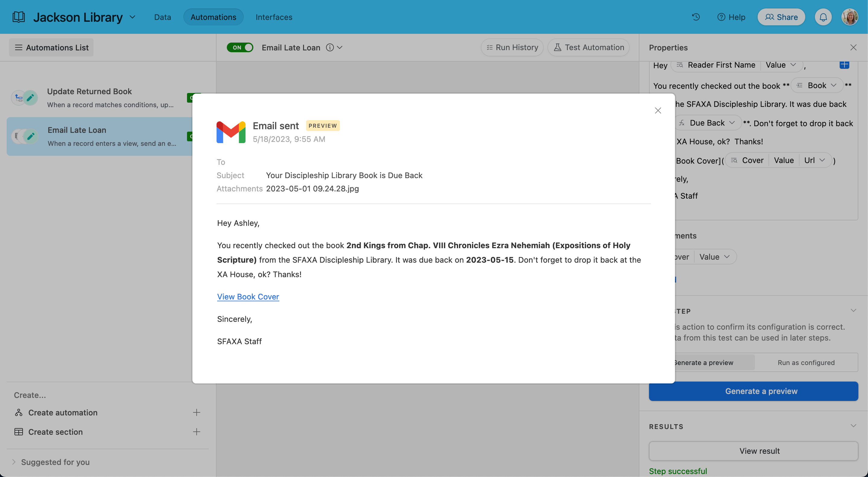Click the Create automation icon
Image resolution: width=868 pixels, height=477 pixels.
(x=18, y=412)
